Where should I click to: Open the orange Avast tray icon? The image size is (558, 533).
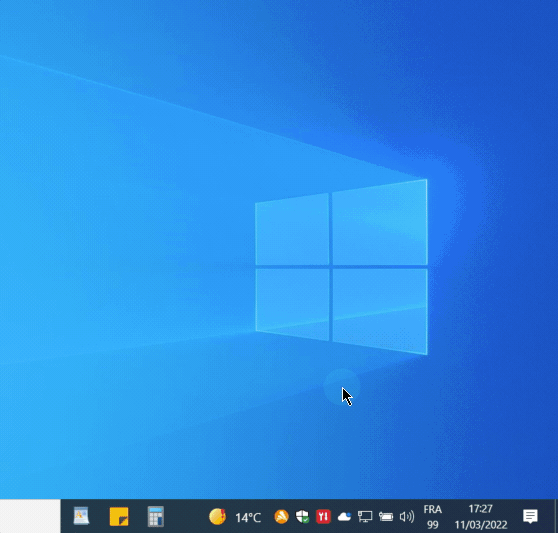coord(281,517)
